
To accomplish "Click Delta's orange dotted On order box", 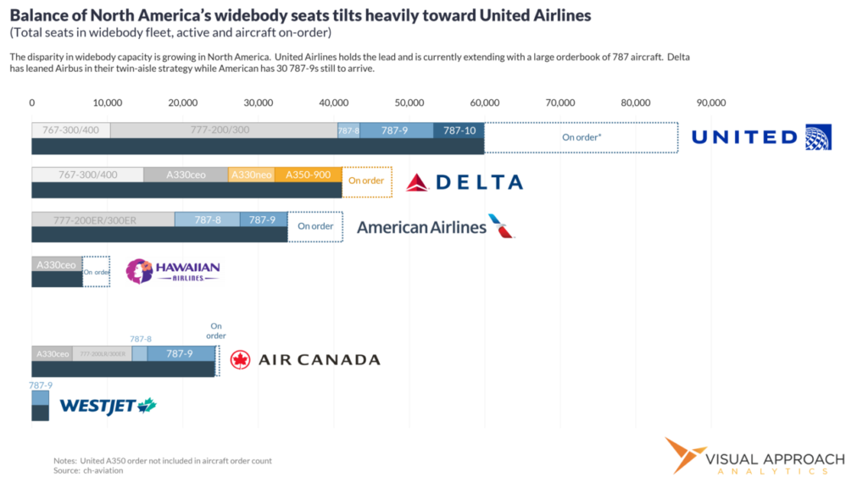I will [x=367, y=182].
